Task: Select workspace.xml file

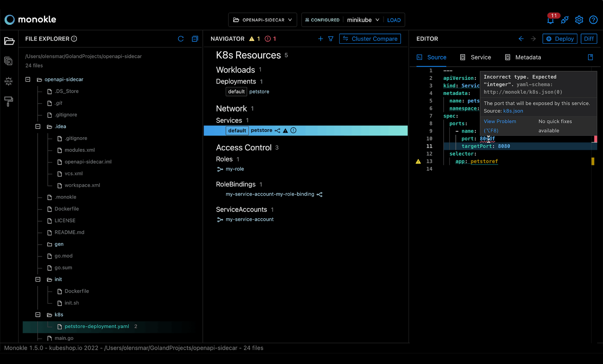Action: [82, 185]
